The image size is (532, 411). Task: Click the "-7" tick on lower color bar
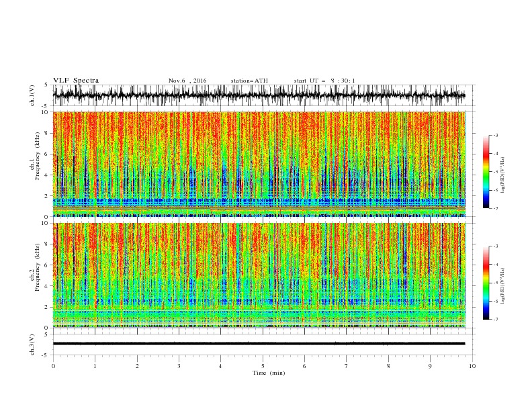pos(496,320)
